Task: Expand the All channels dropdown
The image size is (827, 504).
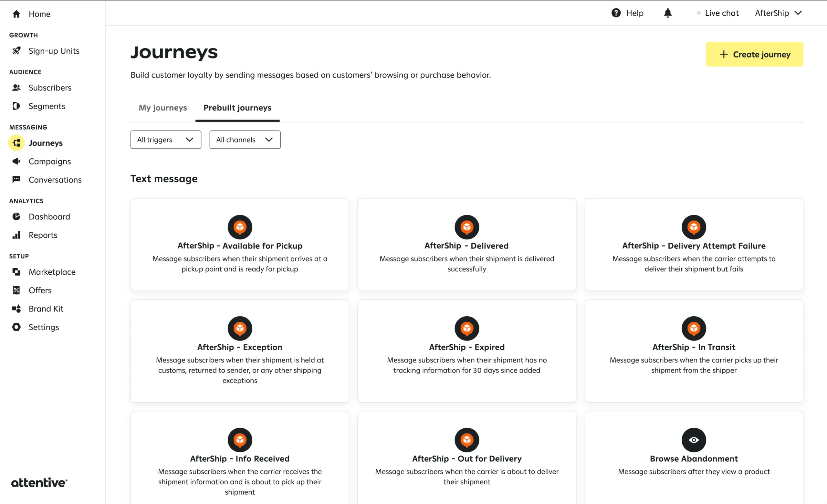Action: tap(245, 140)
